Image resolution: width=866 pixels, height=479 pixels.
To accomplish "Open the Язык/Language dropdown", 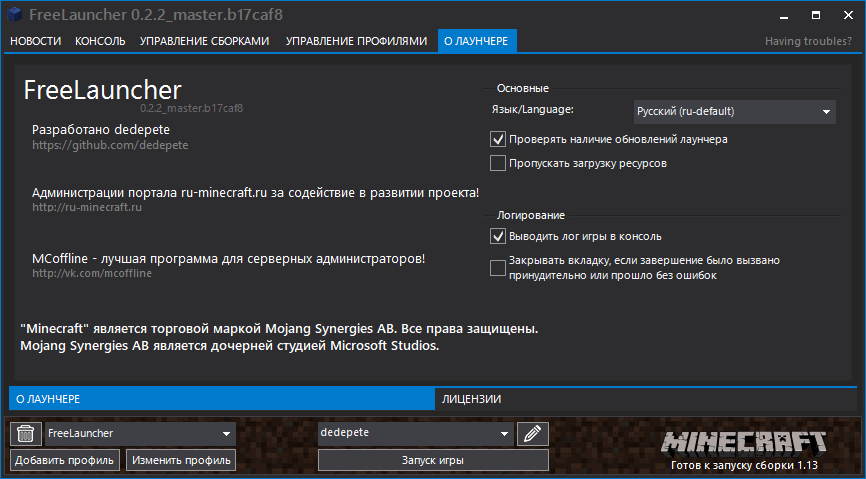I will [733, 112].
